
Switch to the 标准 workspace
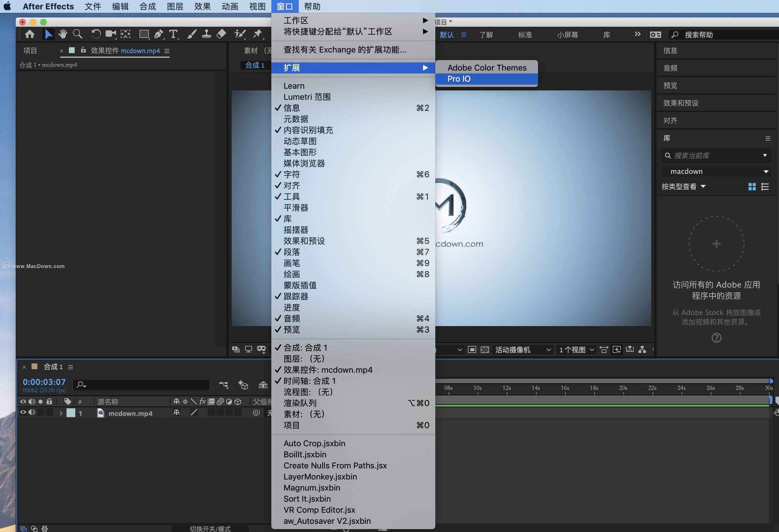pyautogui.click(x=525, y=34)
